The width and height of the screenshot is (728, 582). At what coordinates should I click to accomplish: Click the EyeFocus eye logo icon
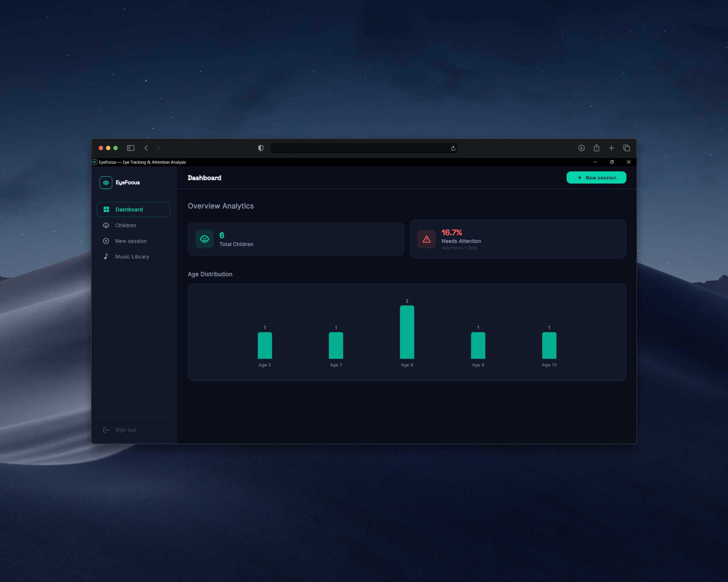pos(106,183)
